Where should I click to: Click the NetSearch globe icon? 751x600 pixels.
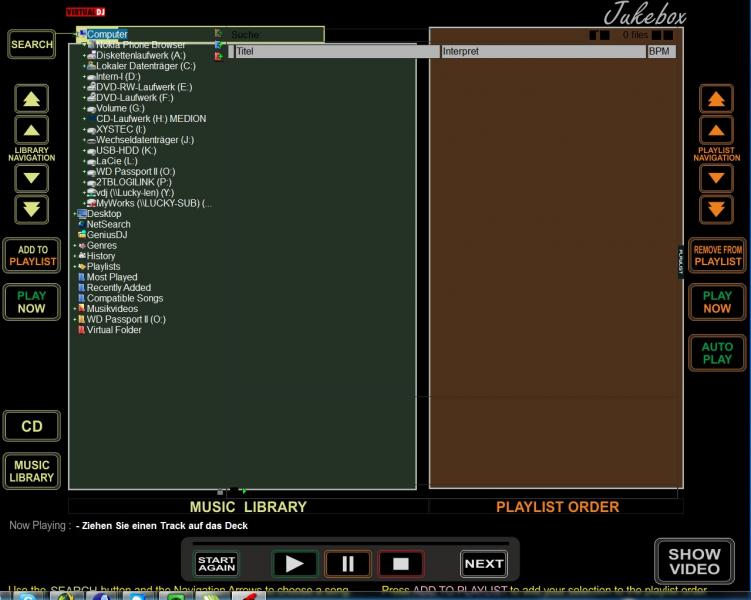coord(82,224)
